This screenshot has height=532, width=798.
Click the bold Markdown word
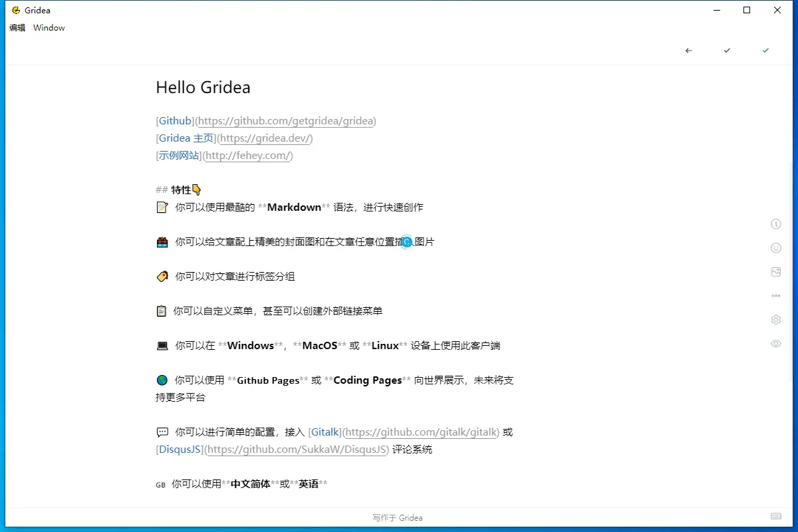[x=294, y=207]
